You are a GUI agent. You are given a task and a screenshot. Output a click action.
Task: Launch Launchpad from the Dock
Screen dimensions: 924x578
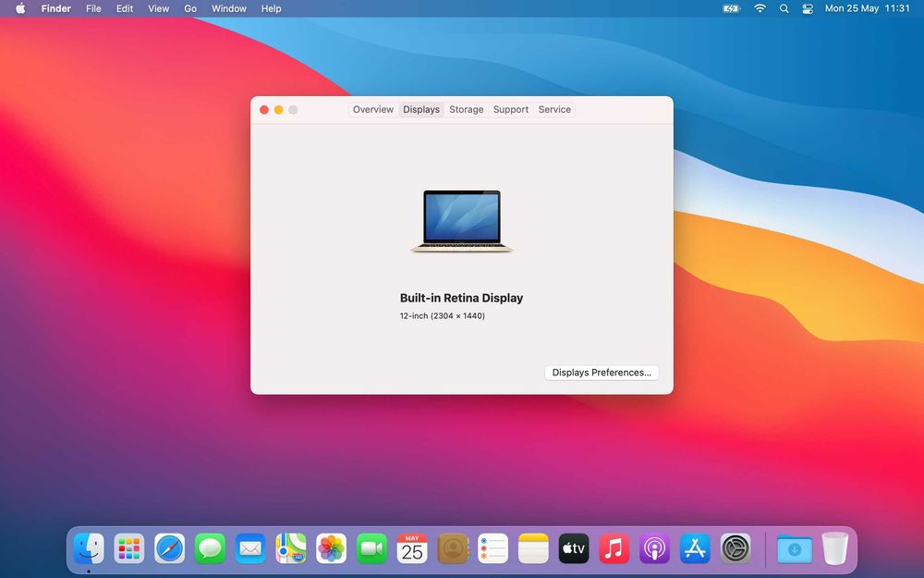click(129, 548)
